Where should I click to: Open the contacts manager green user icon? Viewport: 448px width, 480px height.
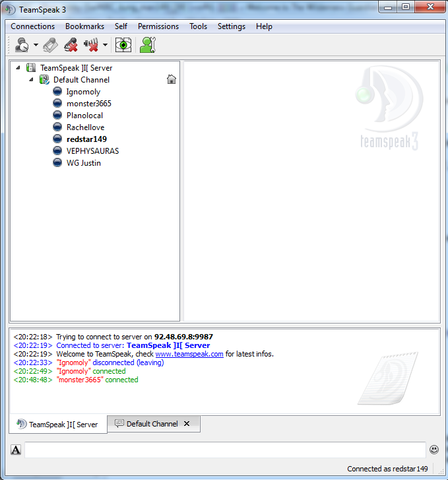coord(148,45)
